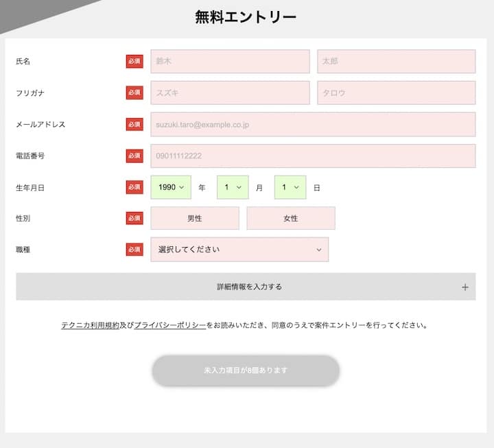Image resolution: width=494 pixels, height=448 pixels.
Task: Click the 必須 badge beside メールアドレス
Action: click(x=134, y=124)
